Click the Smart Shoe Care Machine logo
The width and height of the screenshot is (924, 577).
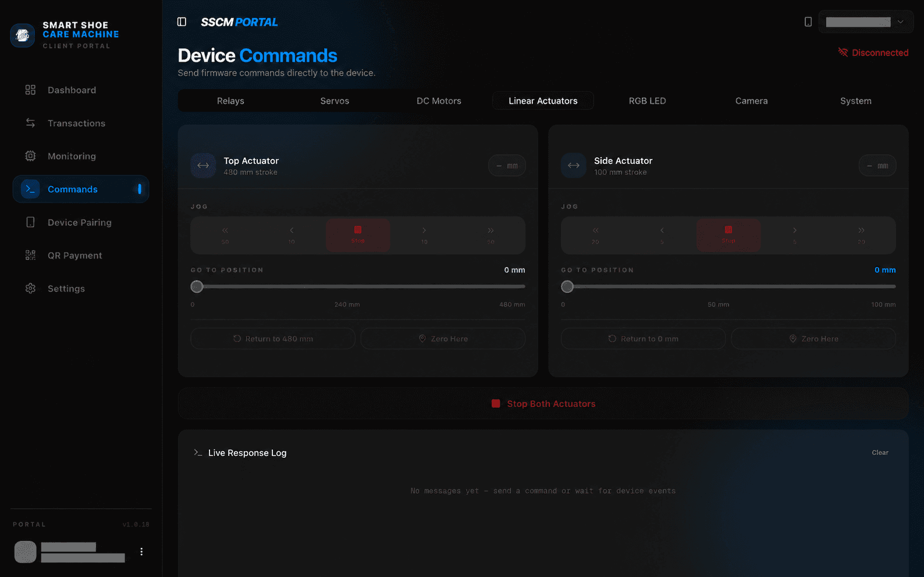[23, 36]
